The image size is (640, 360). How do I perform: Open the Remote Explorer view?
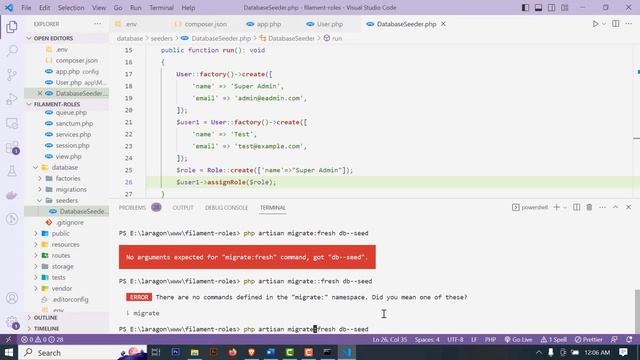click(12, 123)
